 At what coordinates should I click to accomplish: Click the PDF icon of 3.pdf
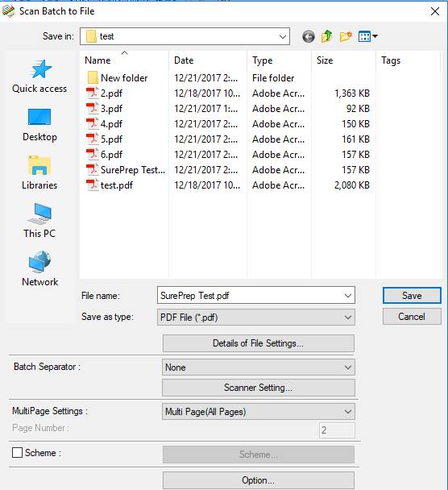click(x=93, y=109)
